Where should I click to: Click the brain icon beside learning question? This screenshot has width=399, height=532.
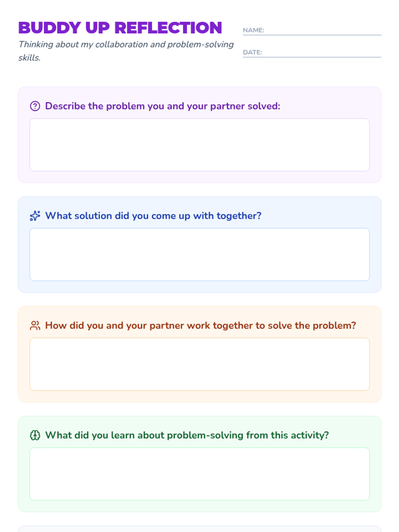click(35, 435)
